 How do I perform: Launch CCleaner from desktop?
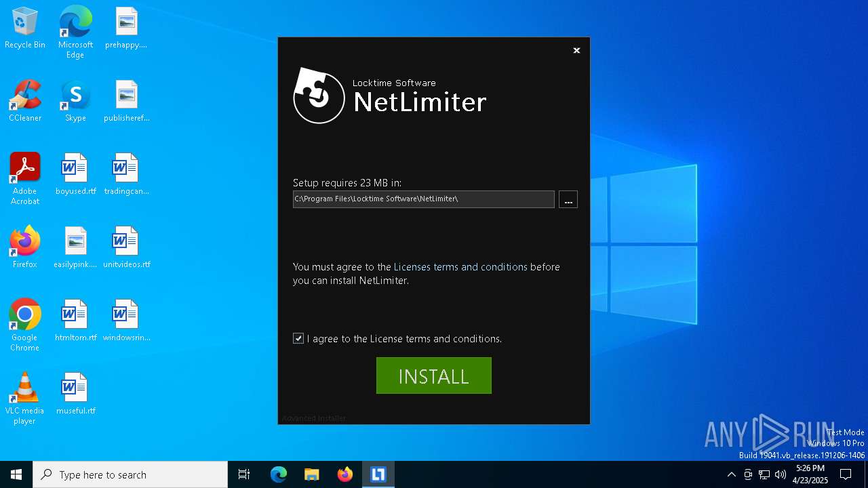[x=25, y=102]
